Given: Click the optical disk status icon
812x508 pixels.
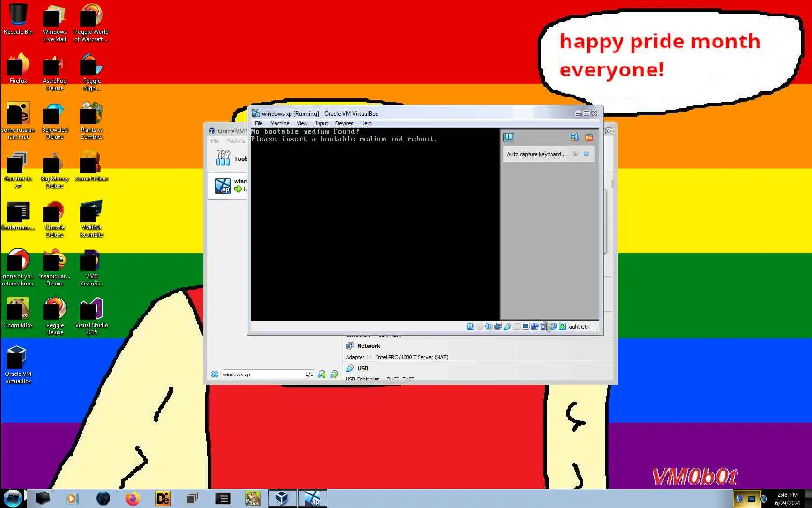Looking at the screenshot, I should (479, 327).
